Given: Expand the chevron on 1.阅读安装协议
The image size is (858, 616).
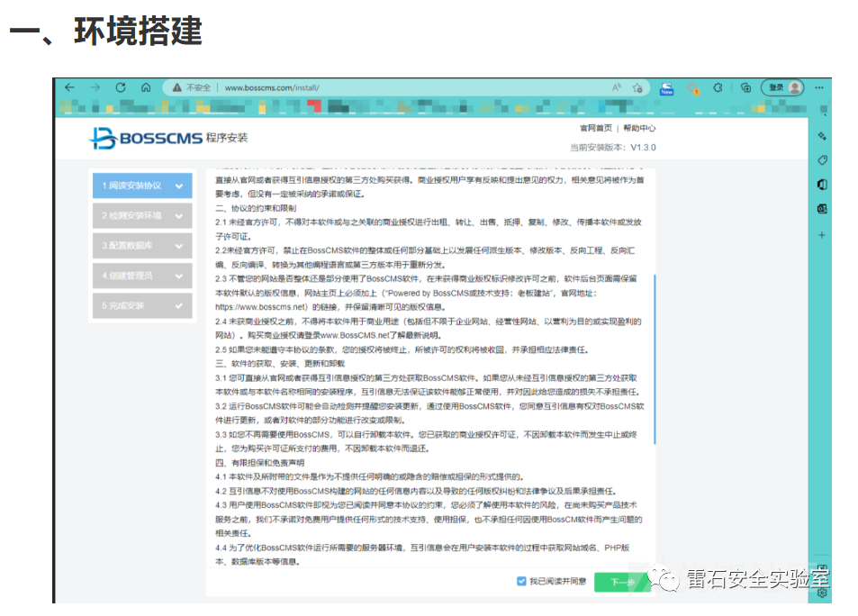Looking at the screenshot, I should (179, 186).
